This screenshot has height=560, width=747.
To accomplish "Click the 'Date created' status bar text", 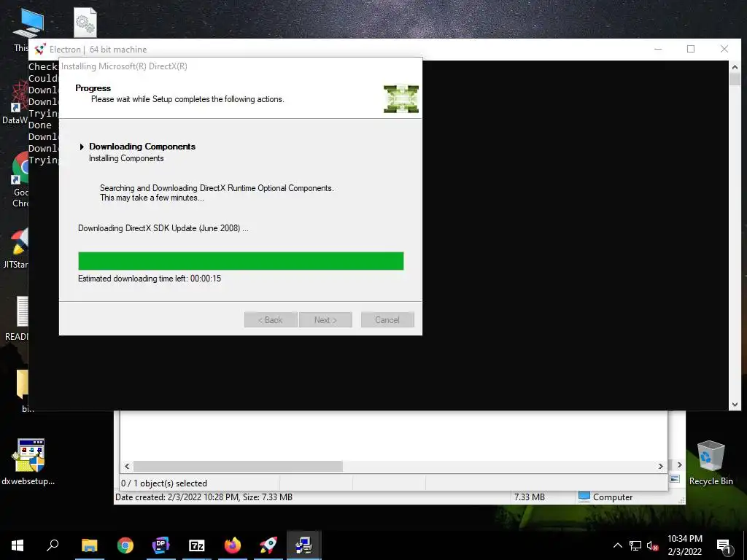I will pos(204,497).
